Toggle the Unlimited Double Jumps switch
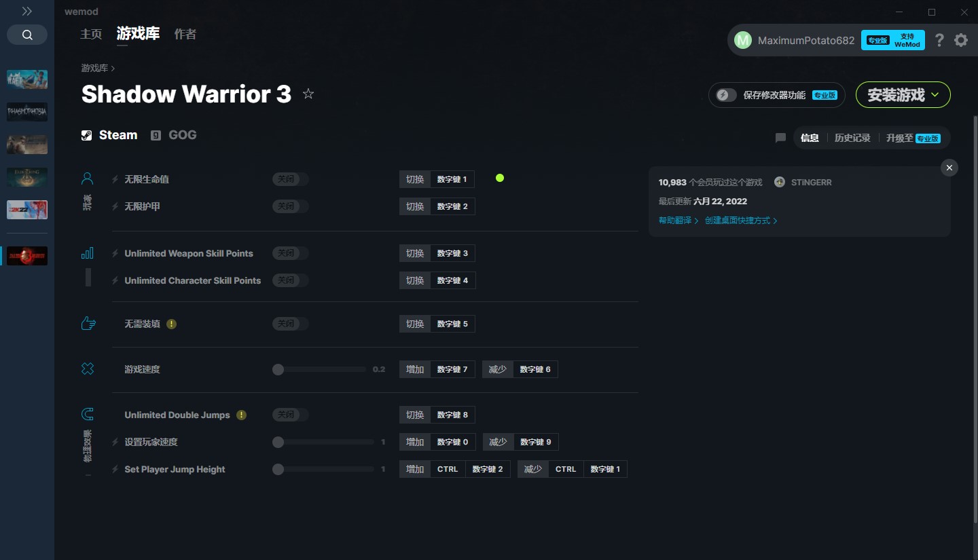The height and width of the screenshot is (560, 978). tap(290, 415)
